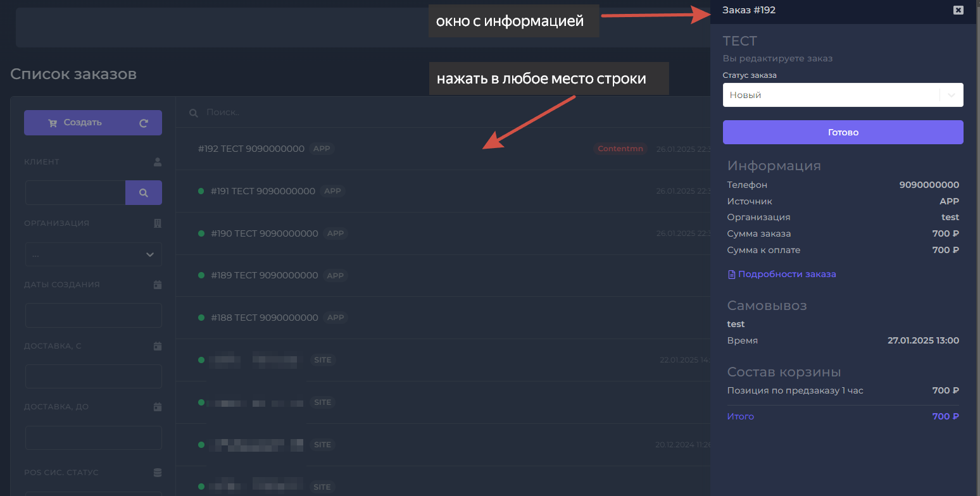Click the APP badge on order #192

[322, 149]
